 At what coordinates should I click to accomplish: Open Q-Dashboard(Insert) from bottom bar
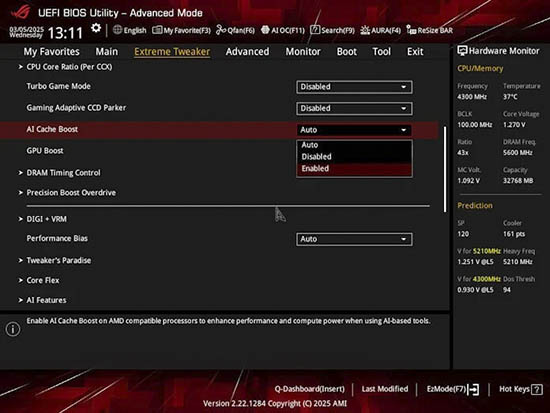(x=309, y=389)
